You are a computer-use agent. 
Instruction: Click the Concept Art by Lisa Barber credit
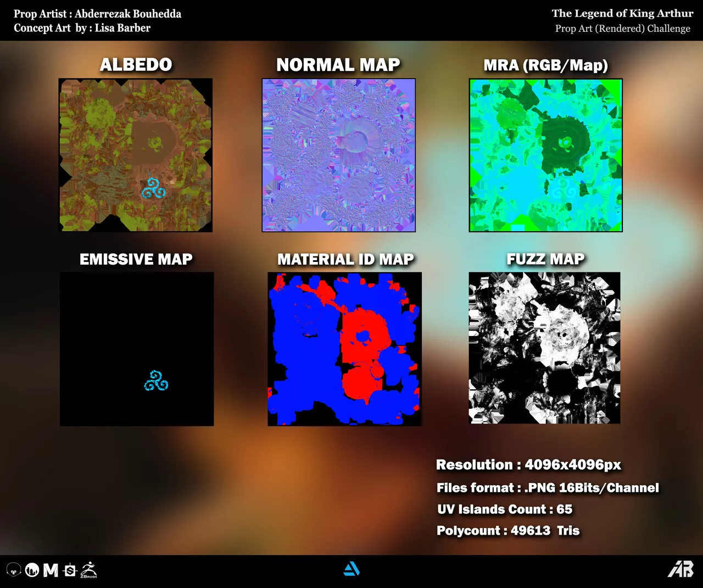(x=82, y=28)
